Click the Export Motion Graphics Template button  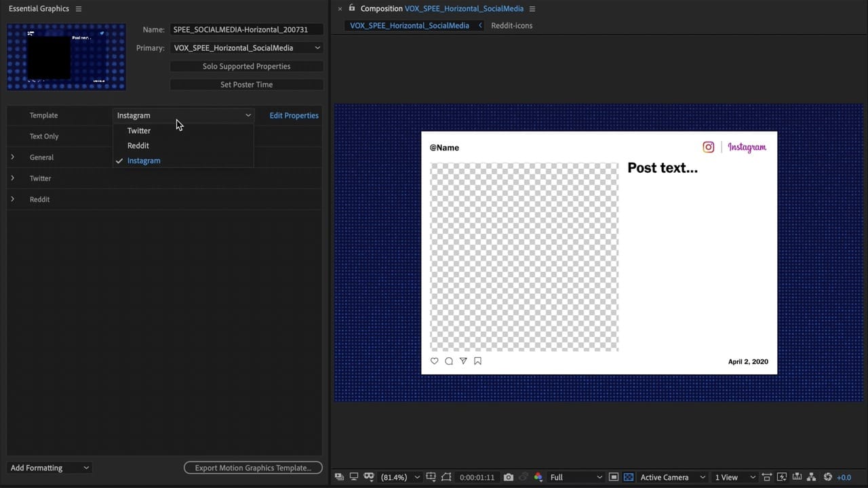(253, 468)
